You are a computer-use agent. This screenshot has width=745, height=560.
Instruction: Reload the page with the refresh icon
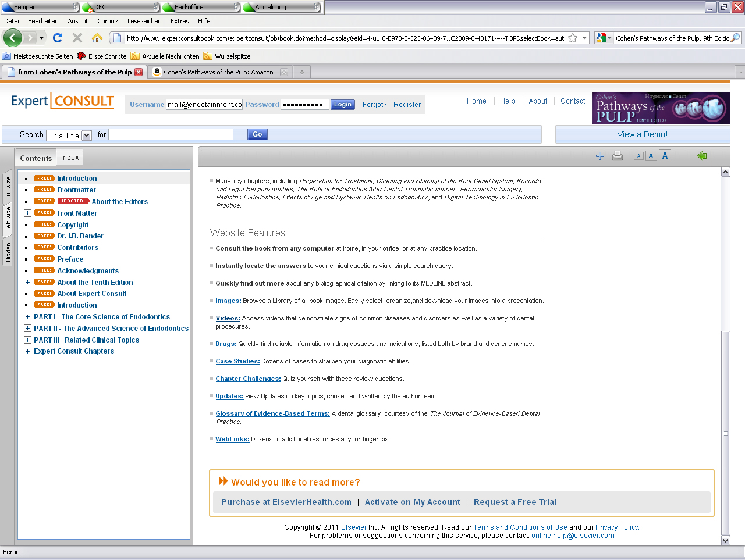click(57, 38)
